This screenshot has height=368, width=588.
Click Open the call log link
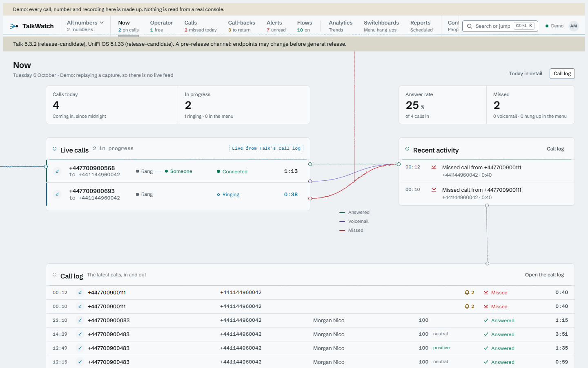coord(544,275)
